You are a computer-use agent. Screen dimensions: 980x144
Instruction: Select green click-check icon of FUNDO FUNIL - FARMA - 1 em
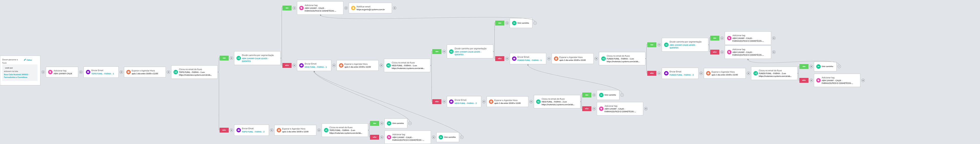coord(603,59)
